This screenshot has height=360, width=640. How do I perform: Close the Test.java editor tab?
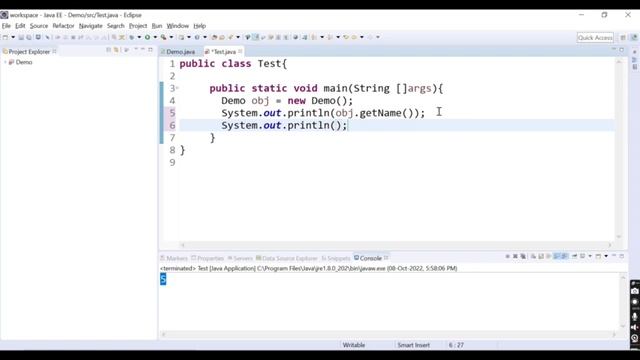240,51
